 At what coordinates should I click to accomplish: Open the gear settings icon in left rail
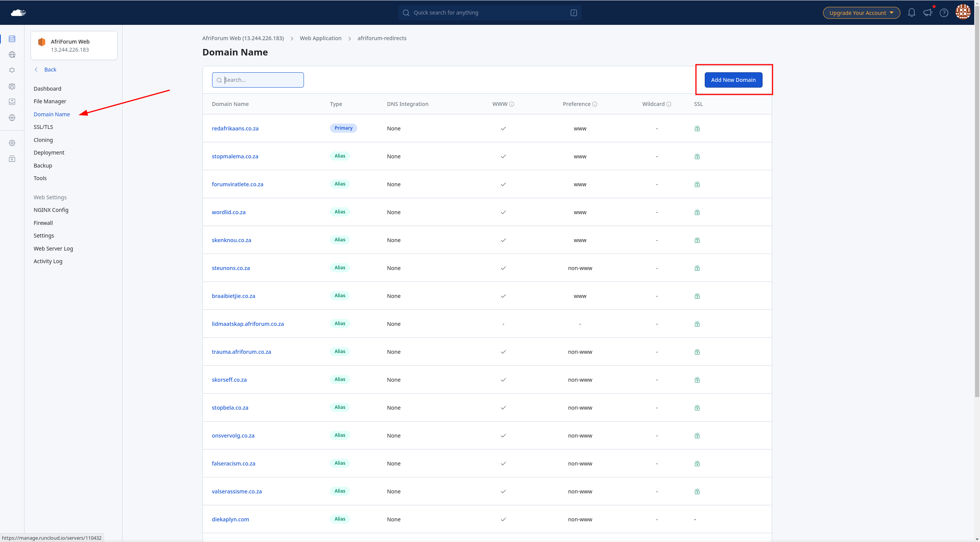click(12, 143)
